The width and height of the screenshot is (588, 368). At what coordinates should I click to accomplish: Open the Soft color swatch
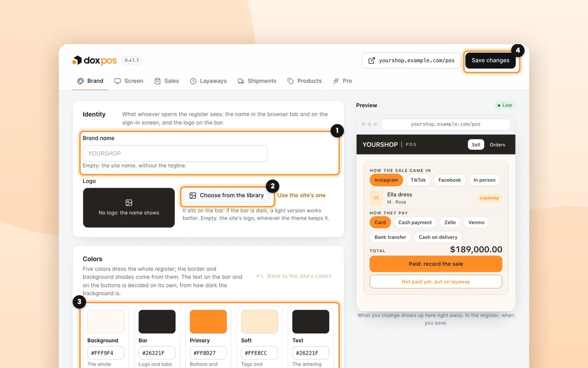click(x=260, y=322)
